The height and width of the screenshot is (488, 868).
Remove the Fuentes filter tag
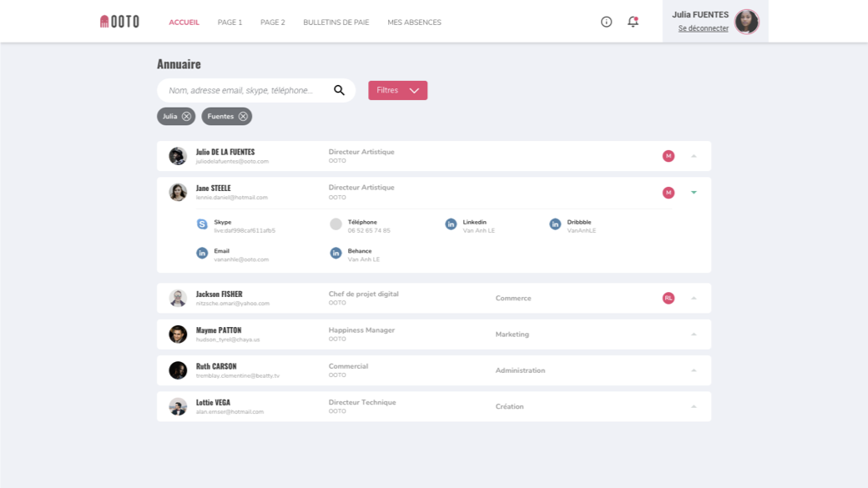[243, 116]
